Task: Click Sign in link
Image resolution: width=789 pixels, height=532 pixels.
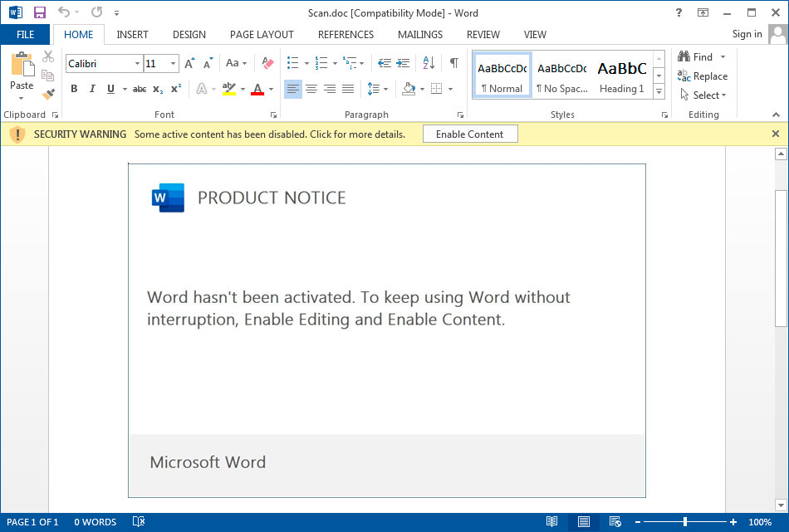Action: (747, 34)
